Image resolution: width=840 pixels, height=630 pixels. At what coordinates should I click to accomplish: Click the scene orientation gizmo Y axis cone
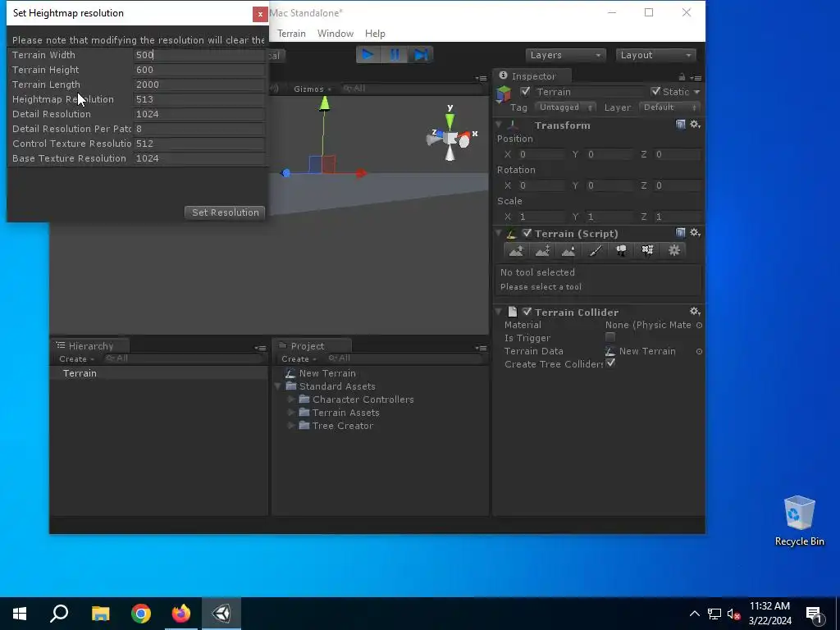point(450,121)
